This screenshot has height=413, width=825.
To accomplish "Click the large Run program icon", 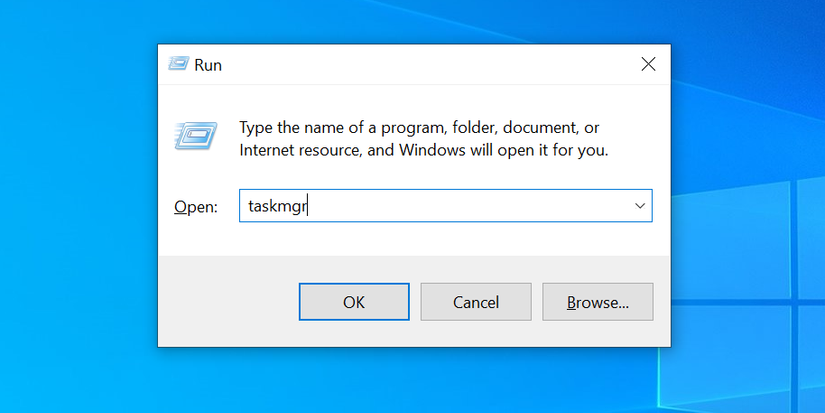I will pos(196,135).
